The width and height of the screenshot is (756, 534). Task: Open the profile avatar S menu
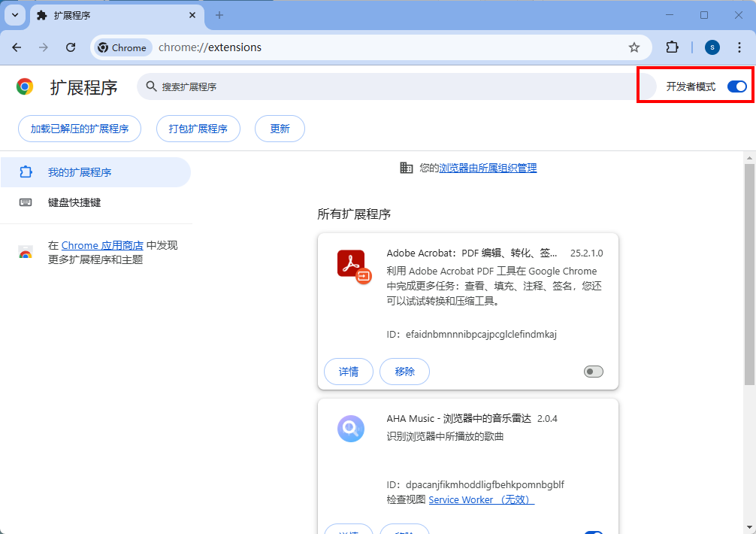tap(712, 47)
